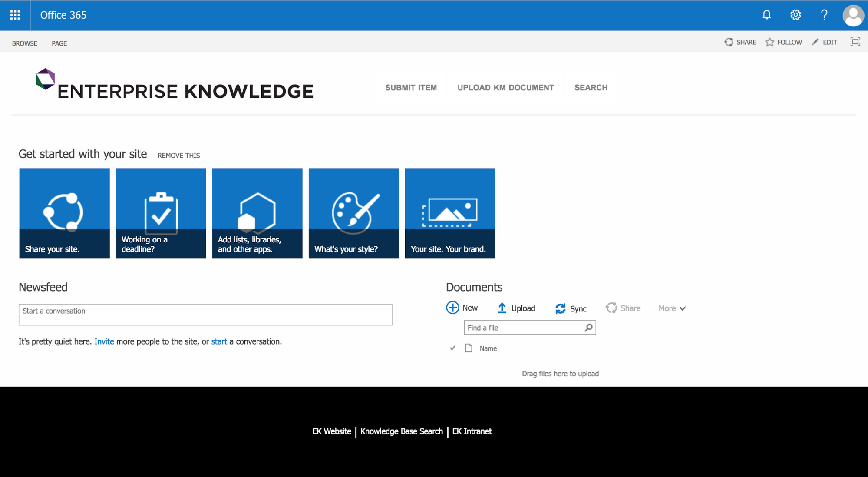
Task: Open the user profile avatar
Action: tap(853, 16)
